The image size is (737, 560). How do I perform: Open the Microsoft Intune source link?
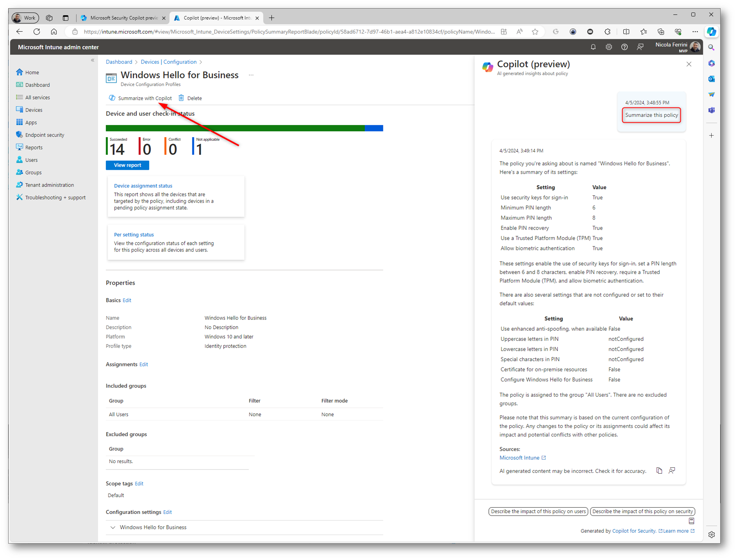(x=523, y=458)
